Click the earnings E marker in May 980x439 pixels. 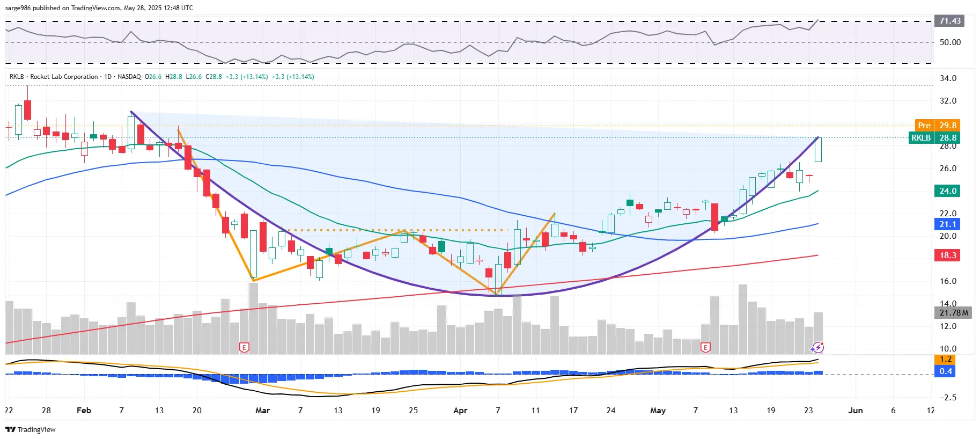pyautogui.click(x=705, y=348)
